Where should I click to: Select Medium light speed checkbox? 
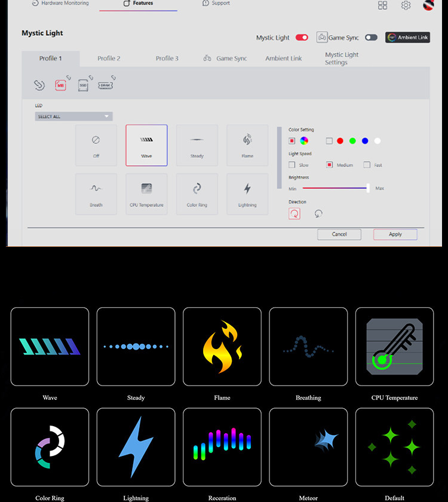329,165
